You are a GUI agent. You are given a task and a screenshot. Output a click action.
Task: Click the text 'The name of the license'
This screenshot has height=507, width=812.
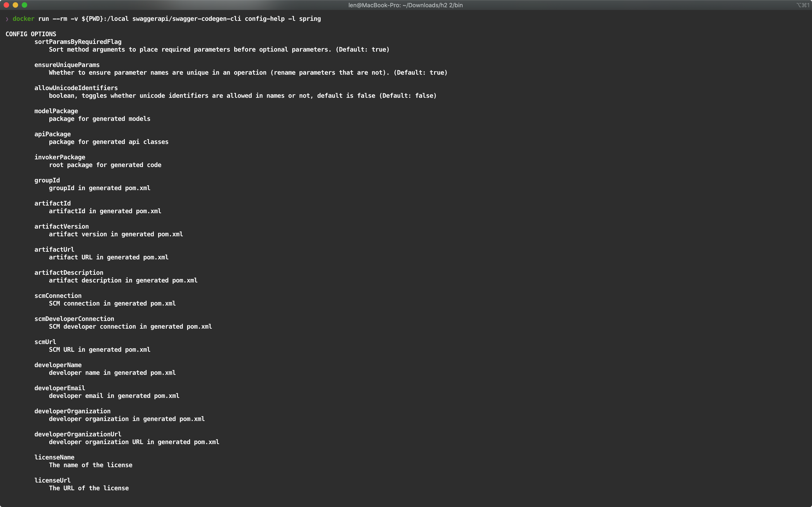tap(91, 465)
